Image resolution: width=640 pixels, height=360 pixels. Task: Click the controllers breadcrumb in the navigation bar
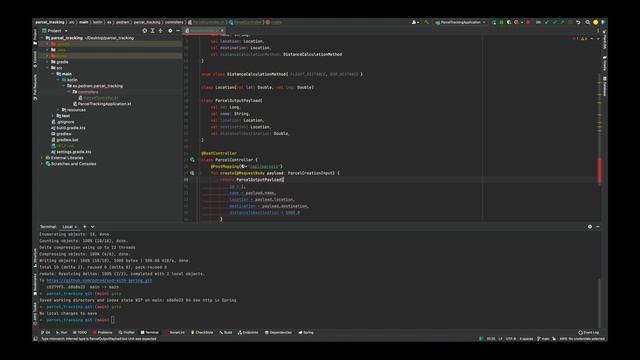tap(174, 22)
